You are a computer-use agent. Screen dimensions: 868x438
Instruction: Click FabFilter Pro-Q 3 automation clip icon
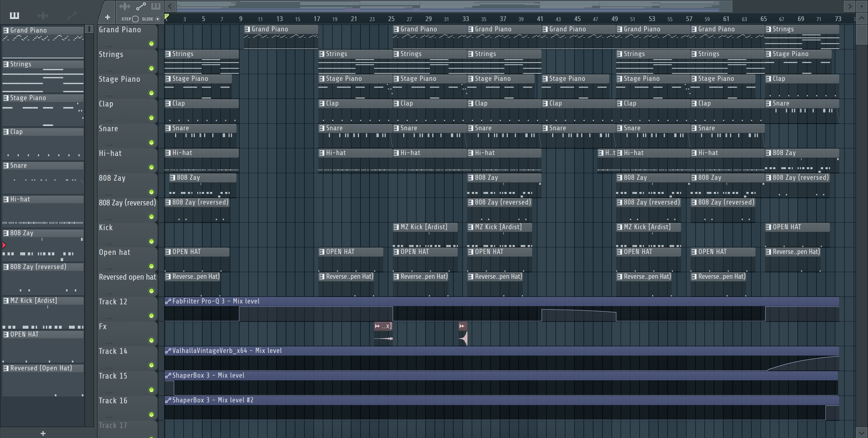point(168,301)
